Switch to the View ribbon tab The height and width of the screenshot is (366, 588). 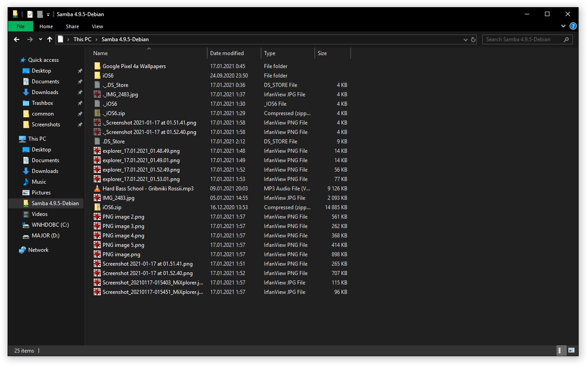97,26
